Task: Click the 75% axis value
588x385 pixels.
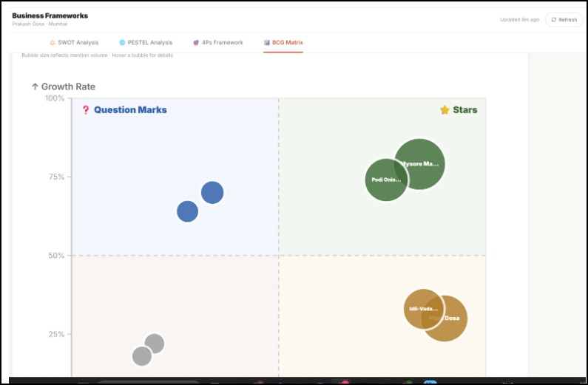Action: pos(57,177)
